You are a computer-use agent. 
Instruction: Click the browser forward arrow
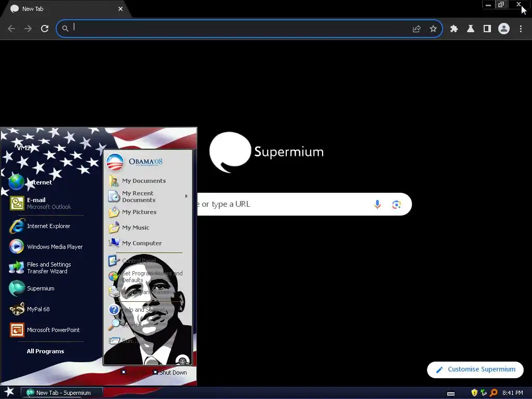(28, 29)
